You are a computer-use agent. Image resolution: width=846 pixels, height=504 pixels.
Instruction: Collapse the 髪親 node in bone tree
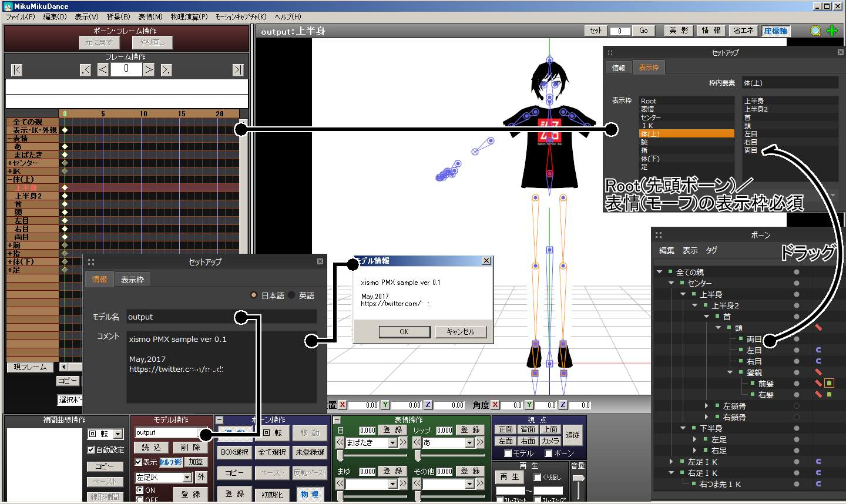pos(730,372)
